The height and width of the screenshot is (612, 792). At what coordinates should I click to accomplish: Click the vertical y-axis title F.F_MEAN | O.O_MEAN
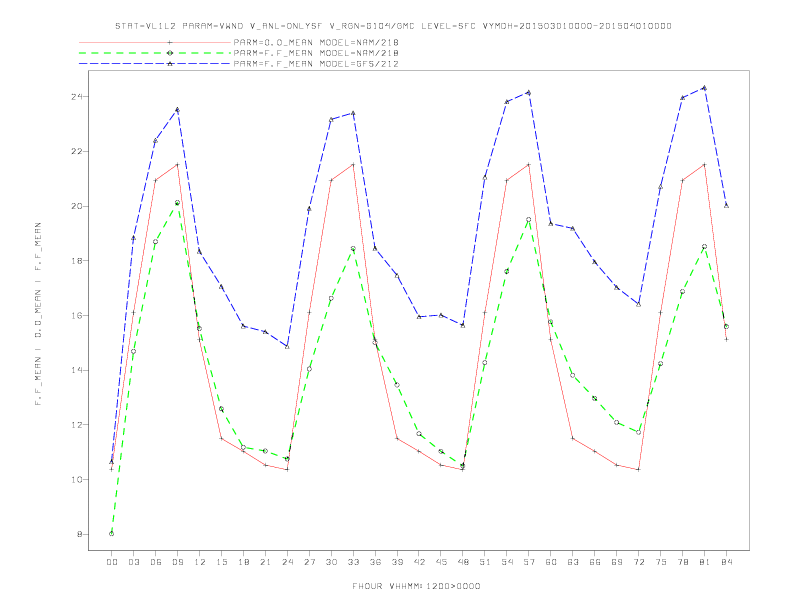coord(38,314)
